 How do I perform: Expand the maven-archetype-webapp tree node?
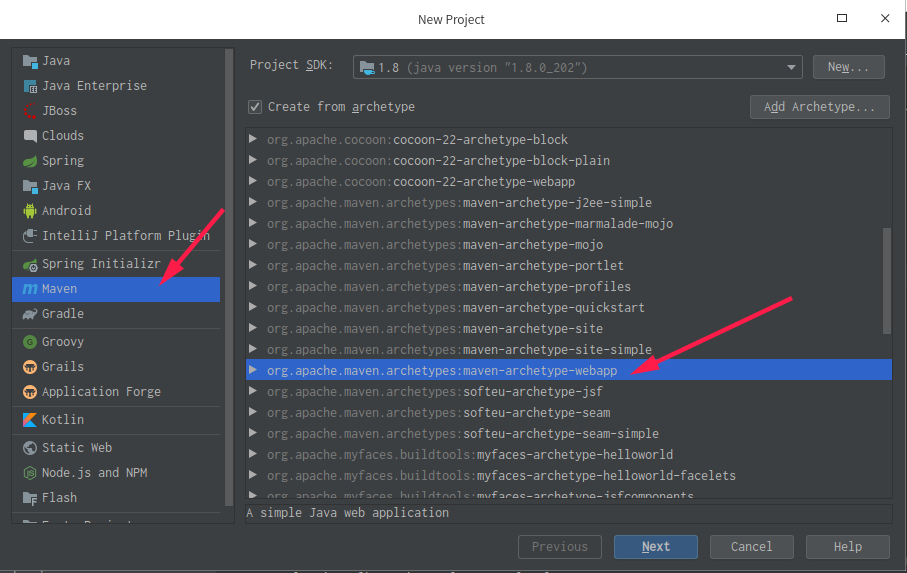click(x=253, y=370)
